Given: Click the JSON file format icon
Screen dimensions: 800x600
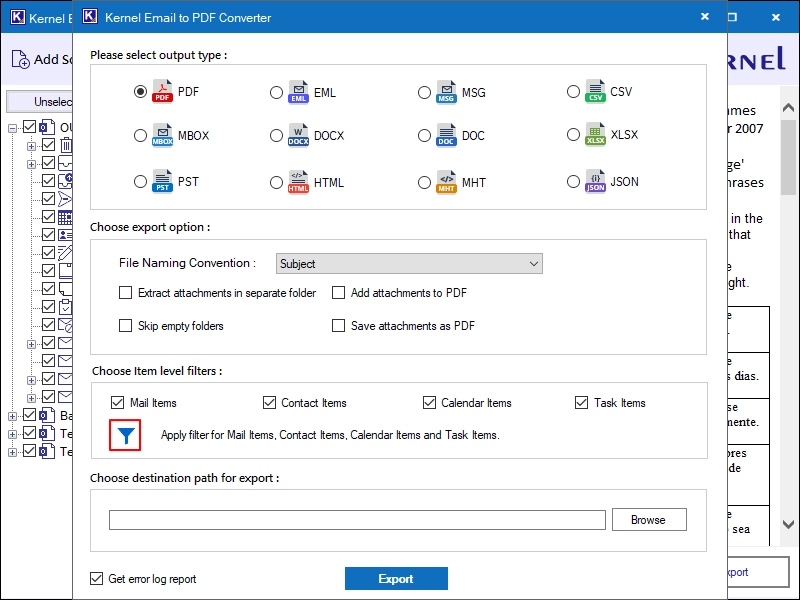Looking at the screenshot, I should pyautogui.click(x=595, y=181).
